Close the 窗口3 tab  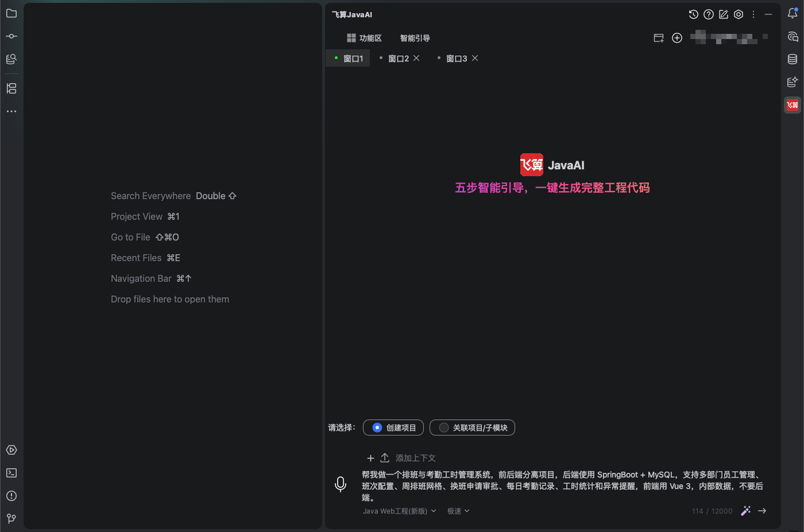pyautogui.click(x=475, y=58)
